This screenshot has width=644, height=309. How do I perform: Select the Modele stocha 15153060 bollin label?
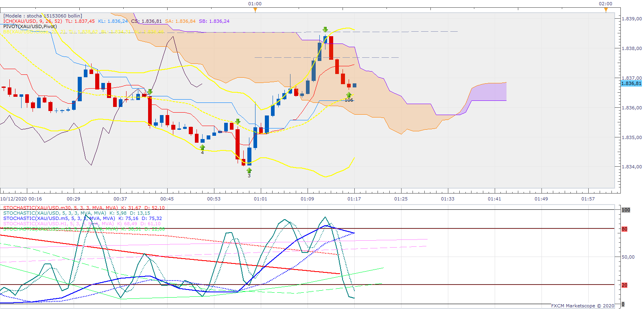(x=43, y=16)
